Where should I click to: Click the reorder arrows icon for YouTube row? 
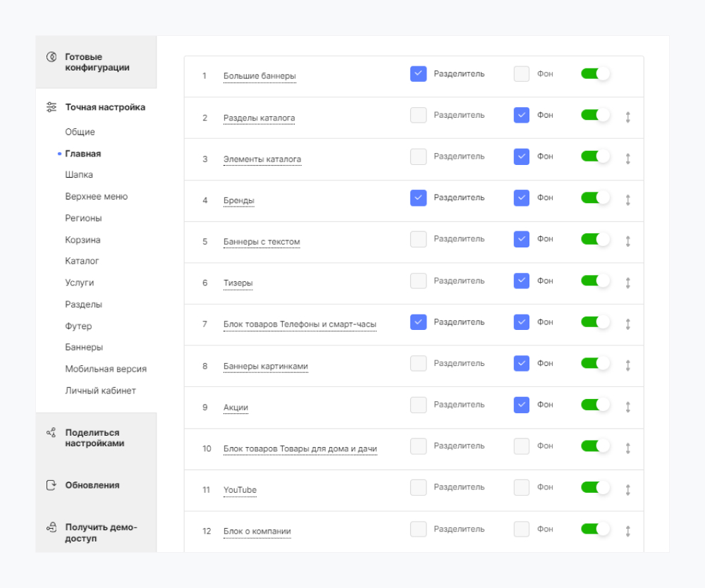click(x=627, y=489)
